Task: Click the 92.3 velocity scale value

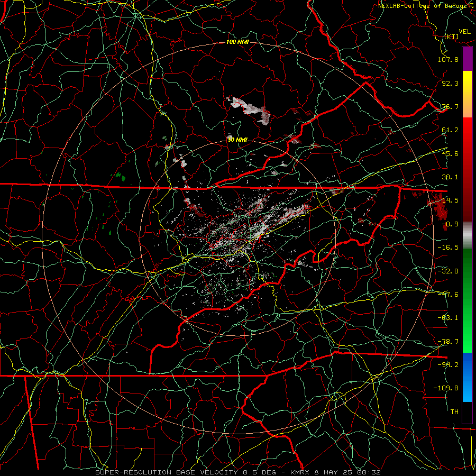Action: [x=450, y=83]
